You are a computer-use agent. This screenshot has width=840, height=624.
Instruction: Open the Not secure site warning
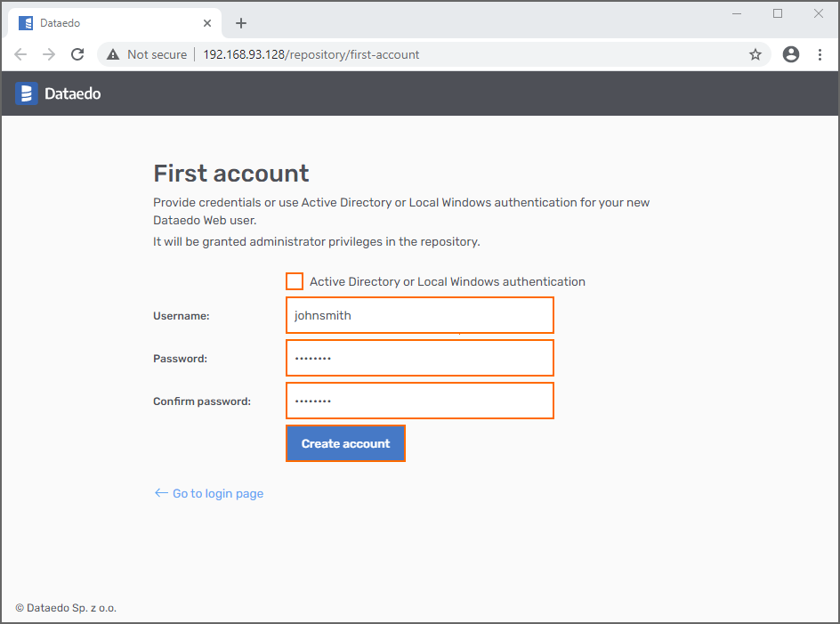click(x=147, y=54)
